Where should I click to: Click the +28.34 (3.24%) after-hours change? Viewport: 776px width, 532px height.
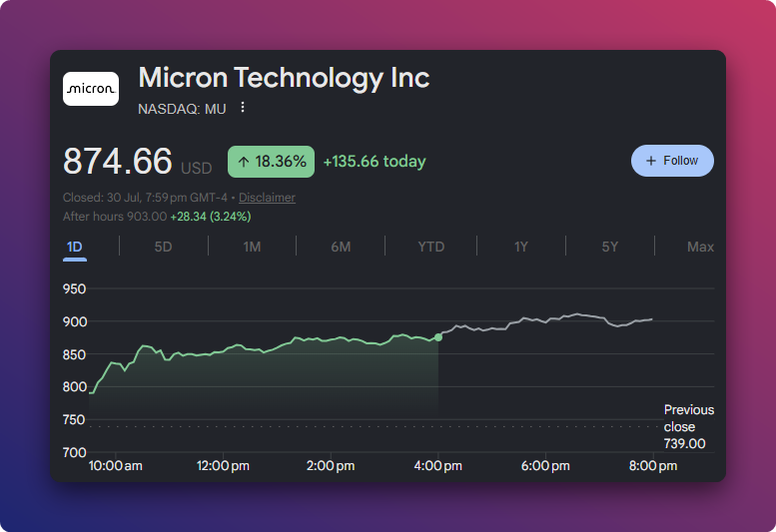click(211, 217)
